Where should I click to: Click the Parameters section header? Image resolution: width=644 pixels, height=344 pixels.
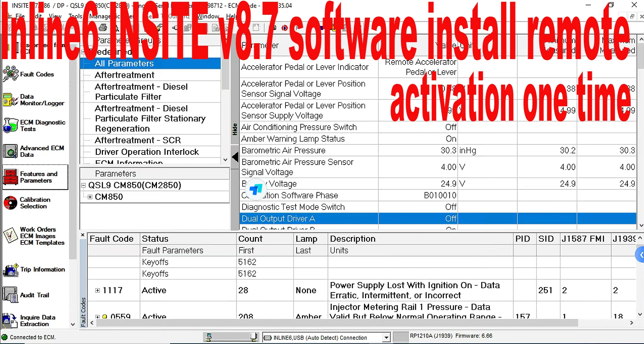pos(154,174)
